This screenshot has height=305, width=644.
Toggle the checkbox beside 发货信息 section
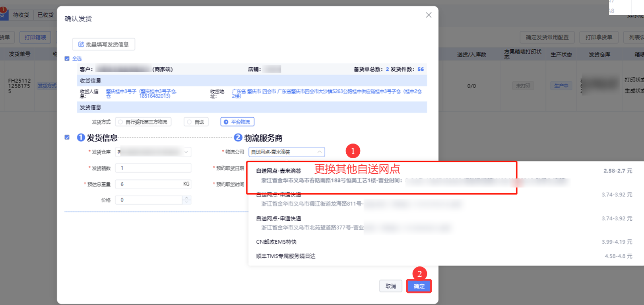[67, 137]
